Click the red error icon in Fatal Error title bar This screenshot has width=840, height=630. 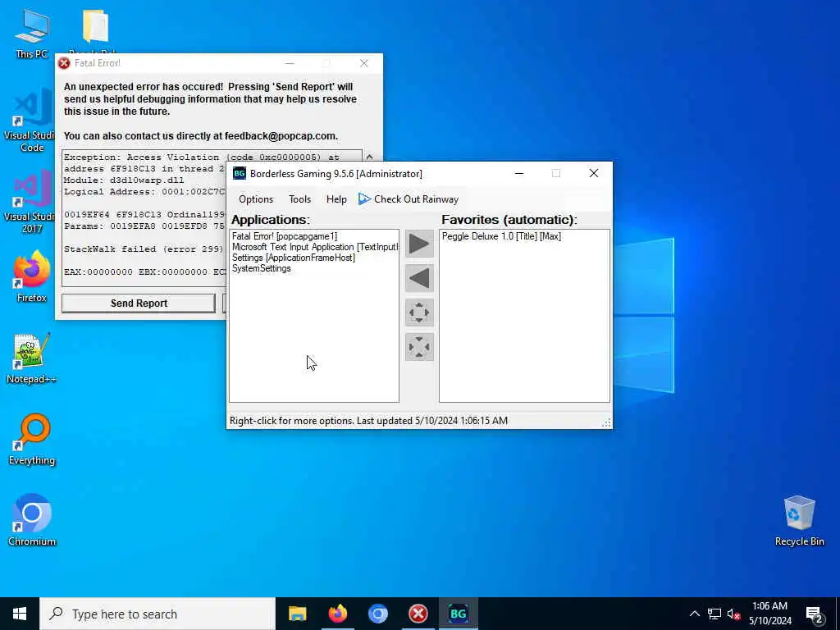coord(64,63)
